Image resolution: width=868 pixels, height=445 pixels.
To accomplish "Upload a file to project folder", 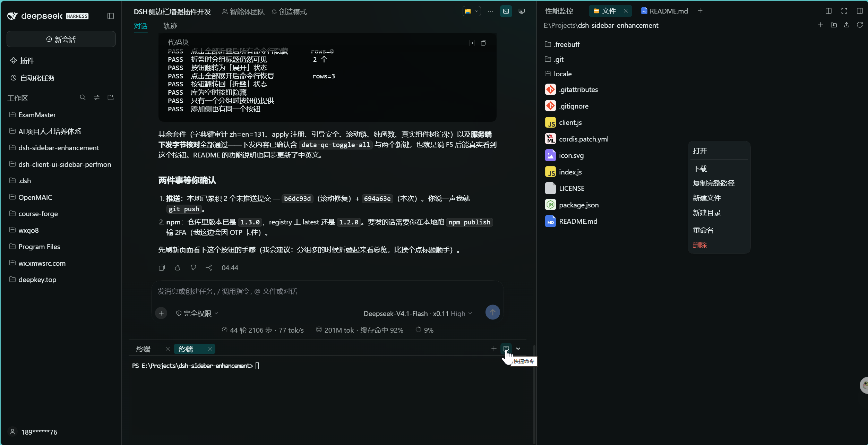I will coord(846,25).
